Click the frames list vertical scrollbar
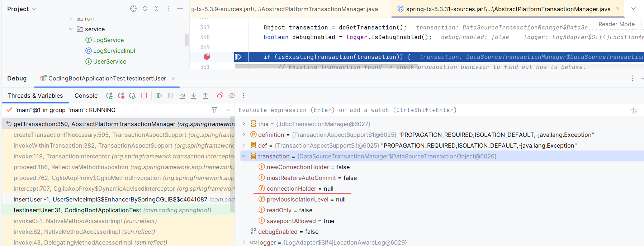Image resolution: width=644 pixels, height=246 pixels. pyautogui.click(x=232, y=165)
